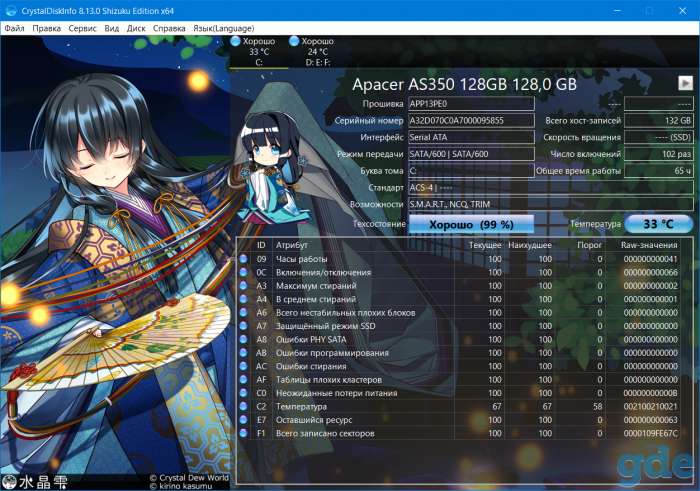This screenshot has height=491, width=700.
Task: Click status dot for Оставшийся ресурс row
Action: coord(243,420)
